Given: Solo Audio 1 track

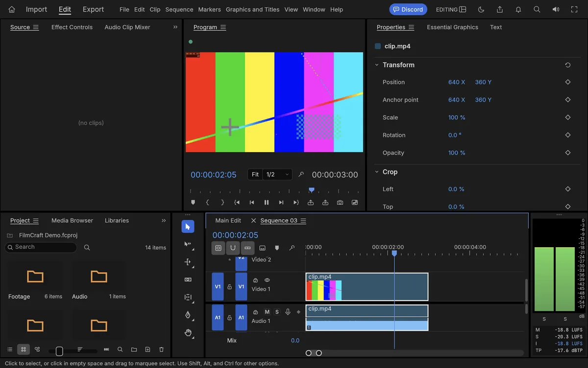Looking at the screenshot, I should coord(277,312).
